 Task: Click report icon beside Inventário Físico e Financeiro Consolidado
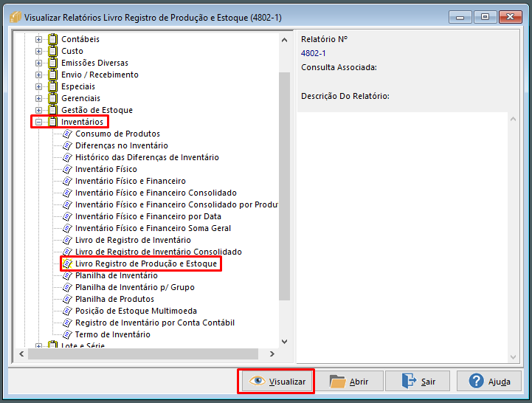(x=68, y=193)
